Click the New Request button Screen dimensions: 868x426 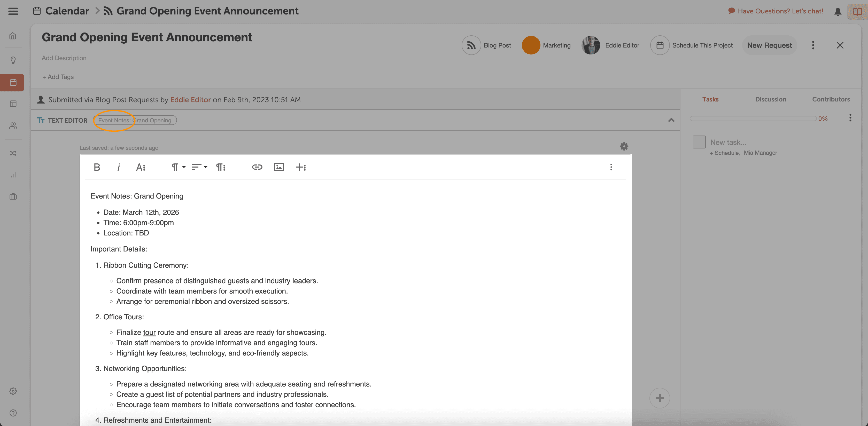[x=769, y=45]
